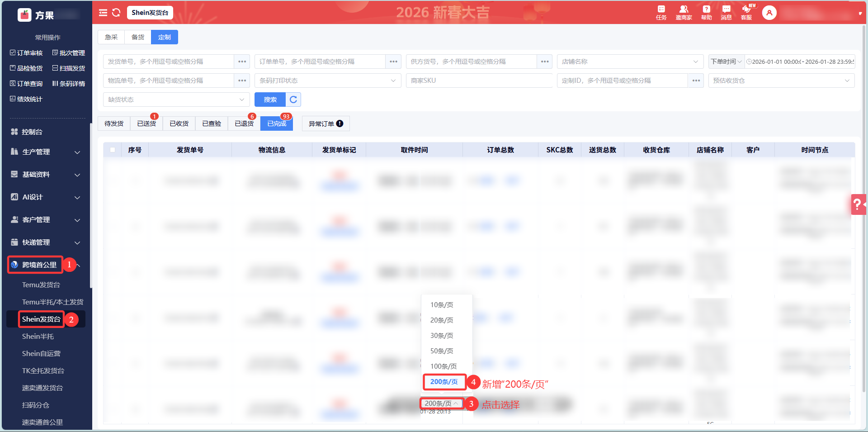Open the 邀商家 invite merchant icon
The image size is (868, 432).
click(684, 13)
